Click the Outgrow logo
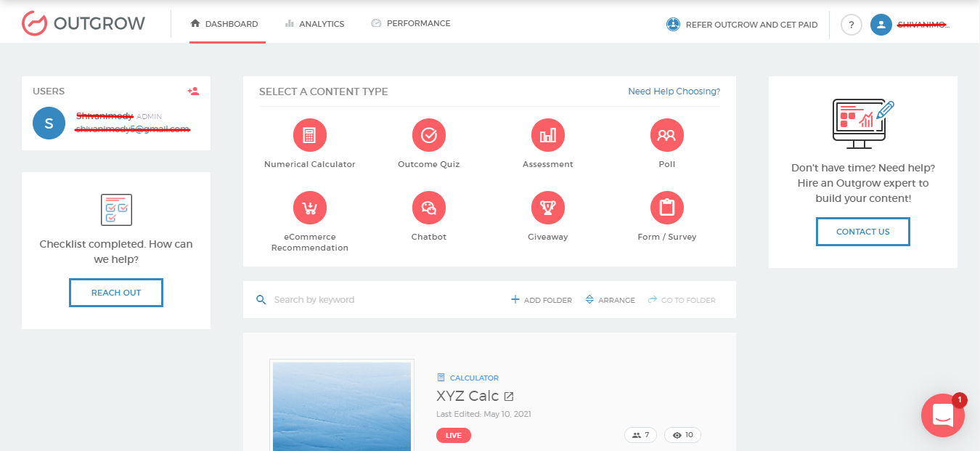Screen dimensions: 980x451 click(83, 23)
